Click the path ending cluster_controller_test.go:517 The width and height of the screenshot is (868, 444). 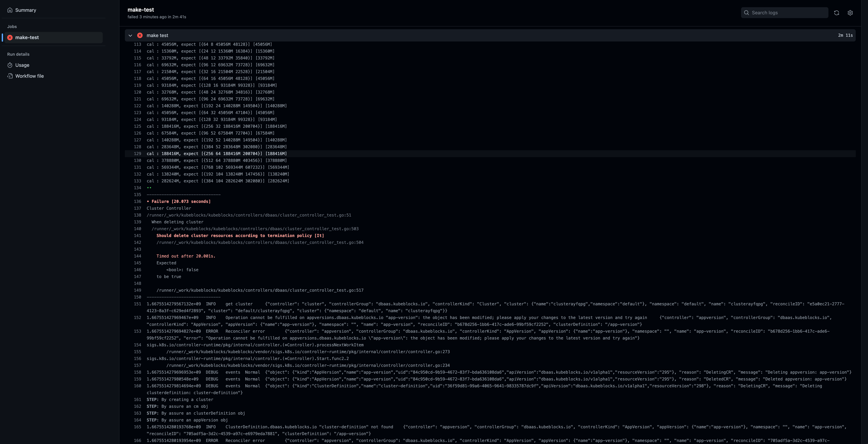click(x=260, y=290)
